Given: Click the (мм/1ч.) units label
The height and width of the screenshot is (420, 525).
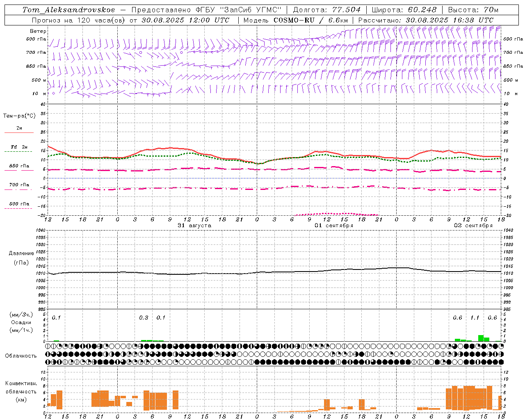Looking at the screenshot, I should click(x=21, y=330).
